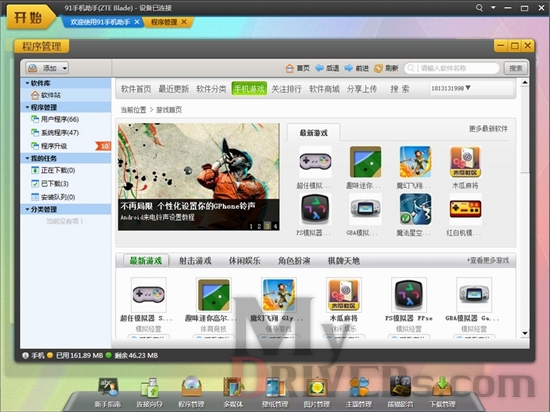Viewport: 550px width, 412px height.
Task: Click the search magnifier in title bar
Action: click(479, 8)
